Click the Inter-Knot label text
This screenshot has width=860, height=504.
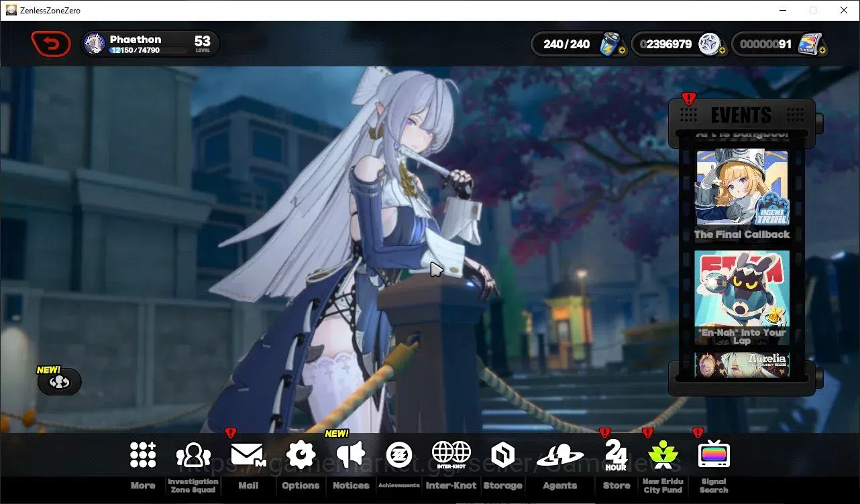(451, 485)
